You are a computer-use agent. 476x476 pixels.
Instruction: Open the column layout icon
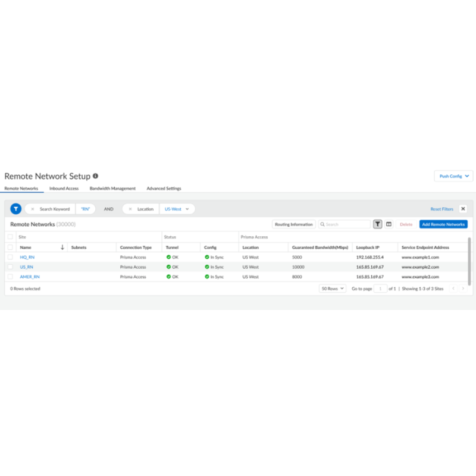389,224
